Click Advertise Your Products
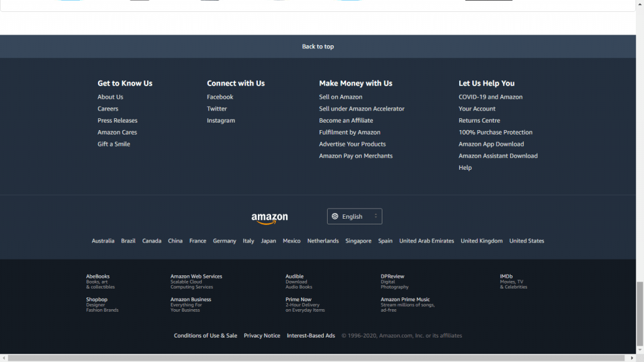 point(352,144)
